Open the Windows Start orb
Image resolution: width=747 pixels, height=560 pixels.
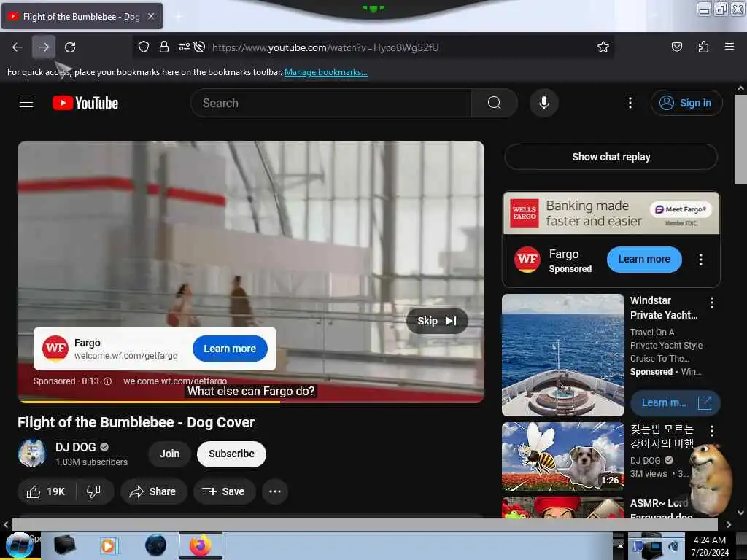(x=20, y=545)
